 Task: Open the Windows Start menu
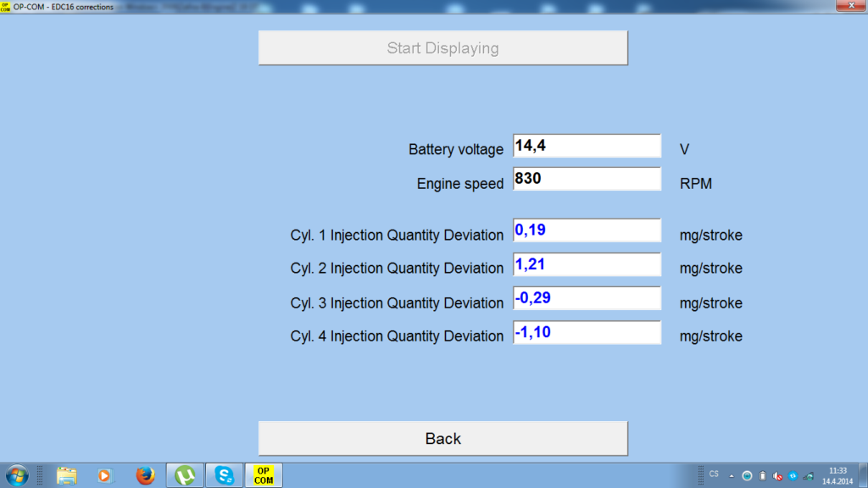(x=16, y=475)
